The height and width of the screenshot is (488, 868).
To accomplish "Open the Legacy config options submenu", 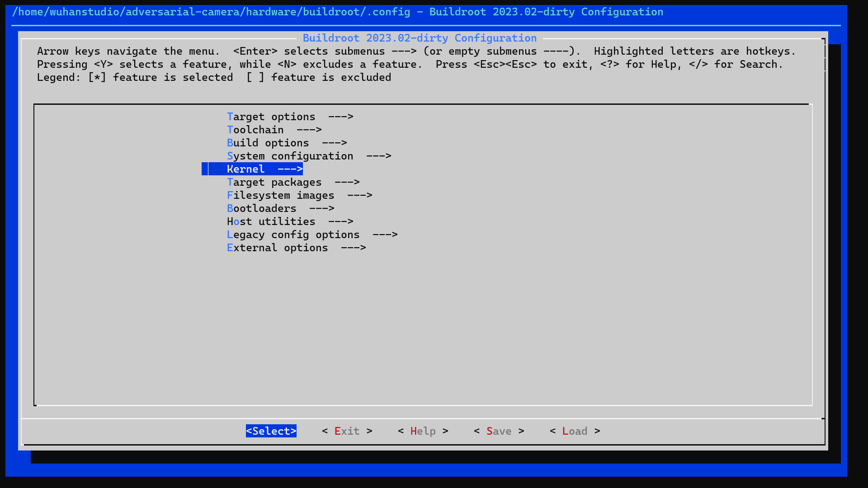I will coord(293,234).
